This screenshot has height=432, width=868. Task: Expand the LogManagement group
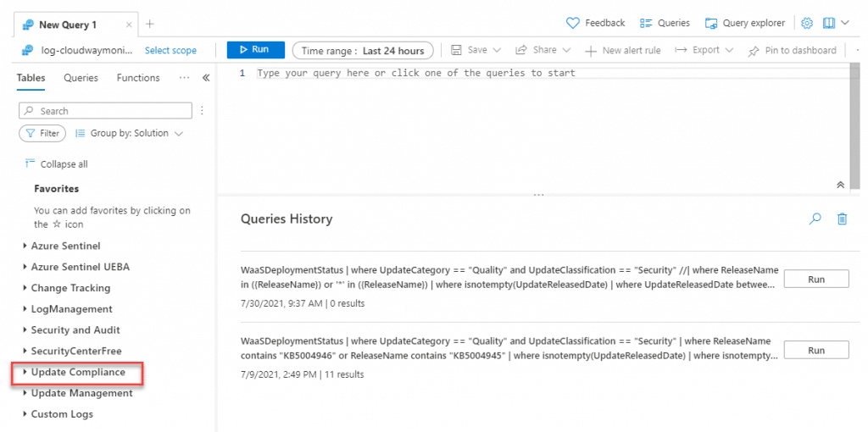[68, 308]
